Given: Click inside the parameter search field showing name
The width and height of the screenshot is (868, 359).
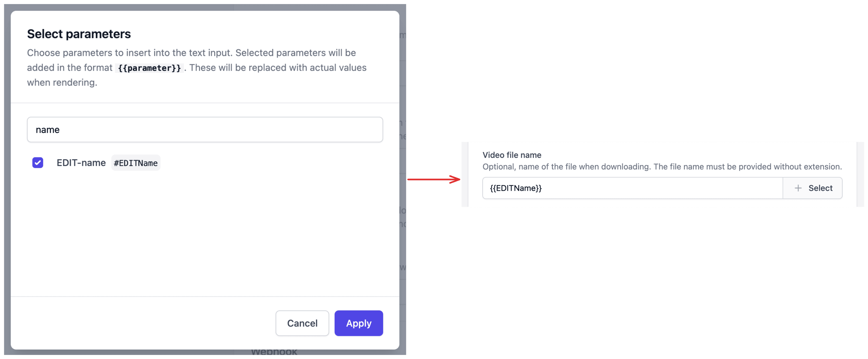Looking at the screenshot, I should [205, 130].
